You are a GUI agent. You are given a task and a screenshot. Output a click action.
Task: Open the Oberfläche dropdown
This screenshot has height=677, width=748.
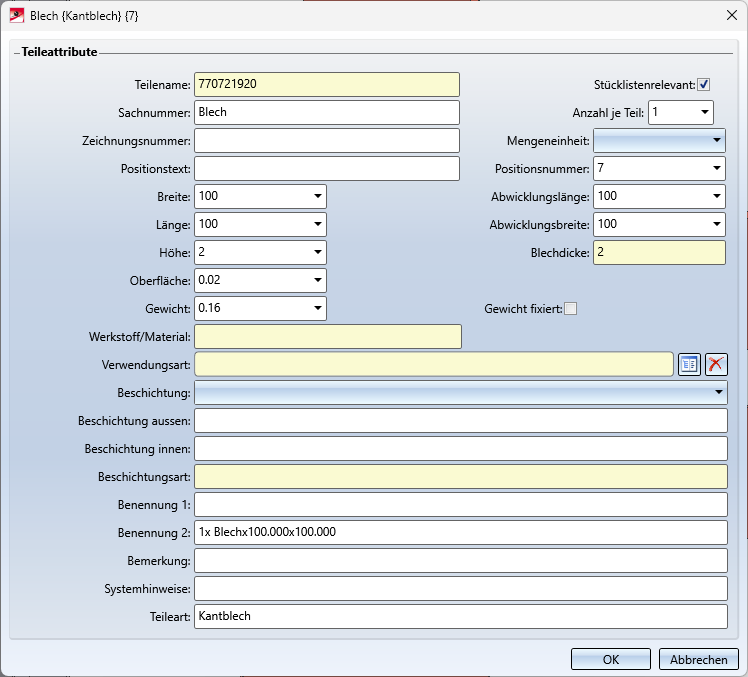[x=317, y=281]
